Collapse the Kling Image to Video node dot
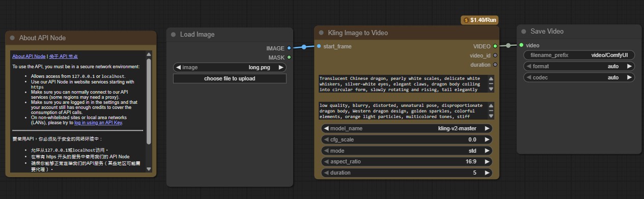The image size is (644, 199). pyautogui.click(x=321, y=33)
